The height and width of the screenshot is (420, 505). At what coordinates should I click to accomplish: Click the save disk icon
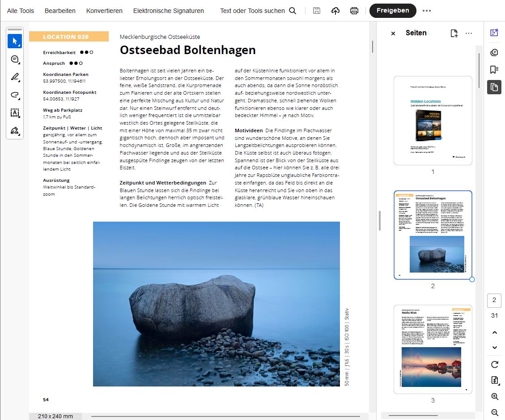317,11
